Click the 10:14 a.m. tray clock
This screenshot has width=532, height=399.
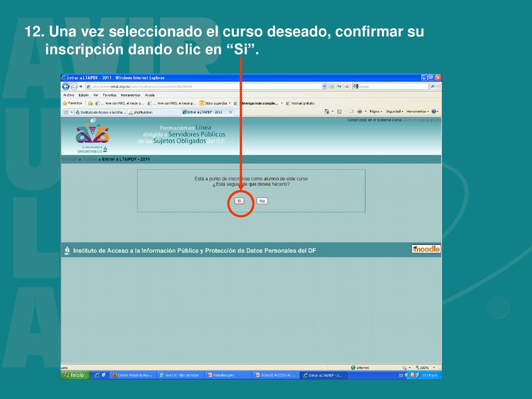430,375
